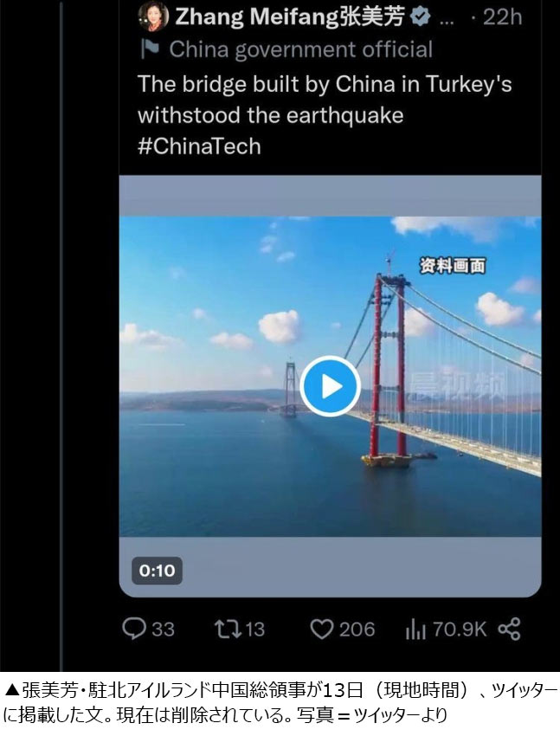The image size is (560, 736).
Task: Click the retweet count 13
Action: tap(254, 629)
